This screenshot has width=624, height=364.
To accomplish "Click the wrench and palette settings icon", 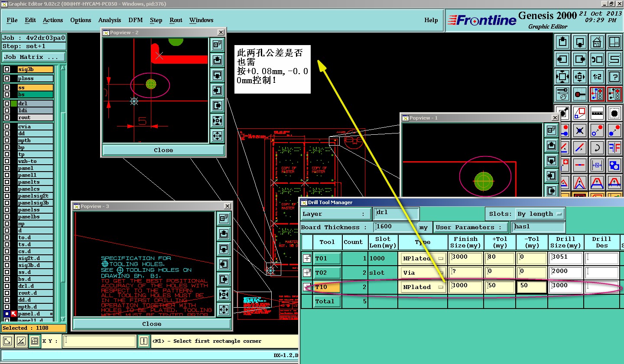I will coord(562,94).
